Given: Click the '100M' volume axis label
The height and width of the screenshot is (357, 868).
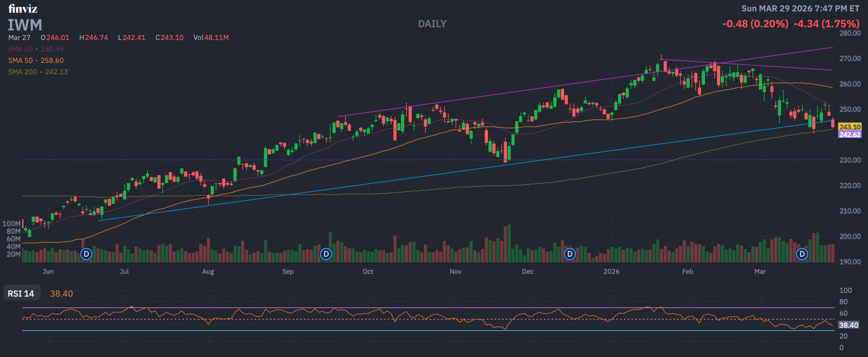Looking at the screenshot, I should pyautogui.click(x=12, y=224).
